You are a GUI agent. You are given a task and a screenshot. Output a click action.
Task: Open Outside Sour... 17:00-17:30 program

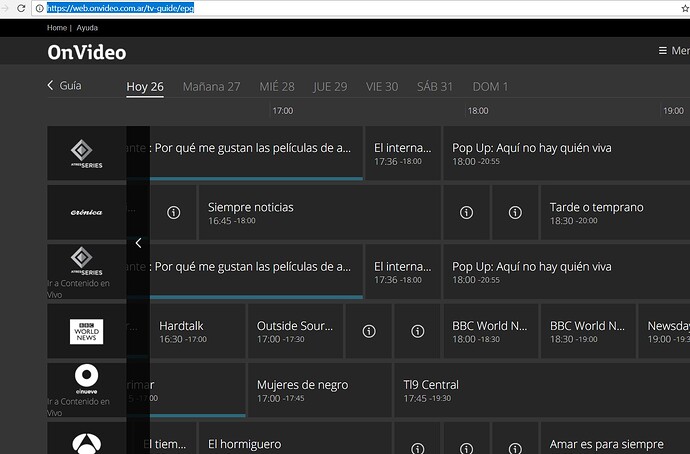(x=295, y=331)
